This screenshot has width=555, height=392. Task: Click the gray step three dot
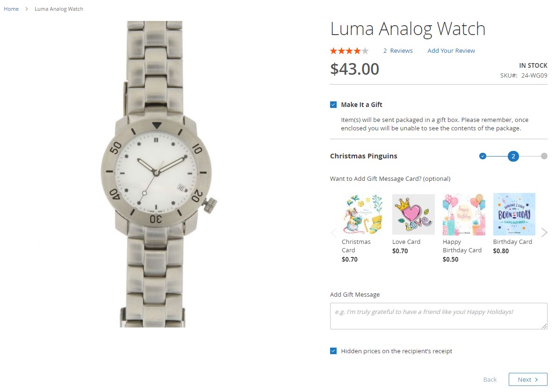click(544, 156)
